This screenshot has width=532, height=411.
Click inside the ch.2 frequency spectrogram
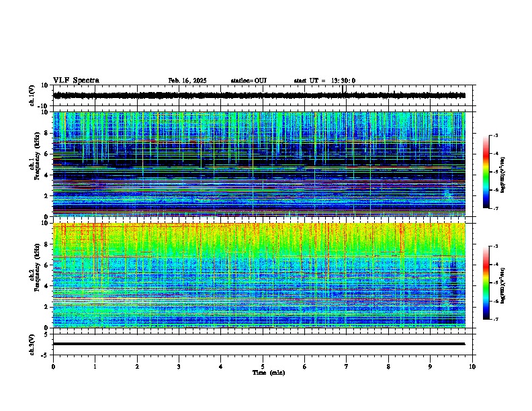coord(259,275)
